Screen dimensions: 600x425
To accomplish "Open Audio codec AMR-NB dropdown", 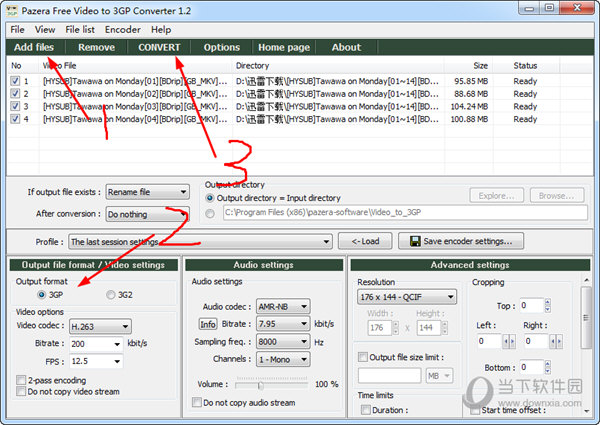I will 283,306.
